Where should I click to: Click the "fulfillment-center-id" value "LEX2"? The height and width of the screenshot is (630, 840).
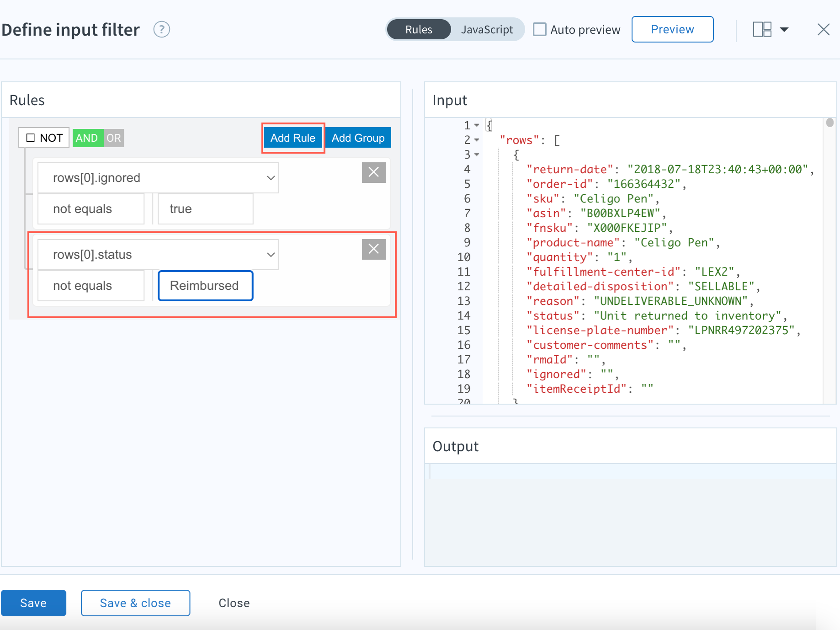[715, 272]
